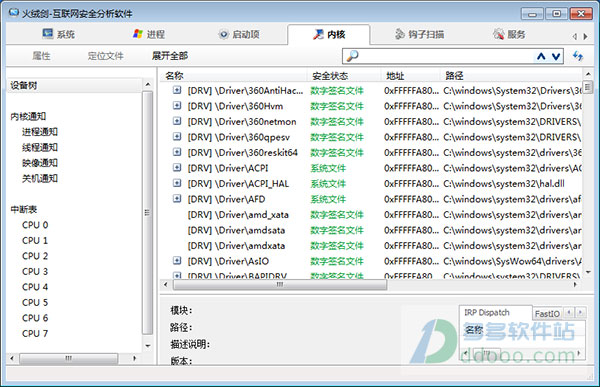Select 中断表 in the left tree
The height and width of the screenshot is (387, 600).
tap(24, 209)
